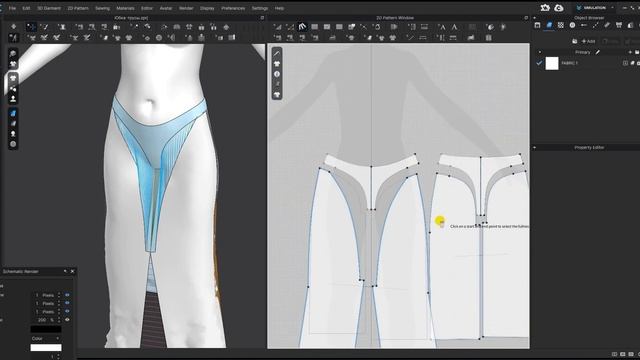
Task: Collapse the Primary fabric group arrow
Action: point(540,52)
